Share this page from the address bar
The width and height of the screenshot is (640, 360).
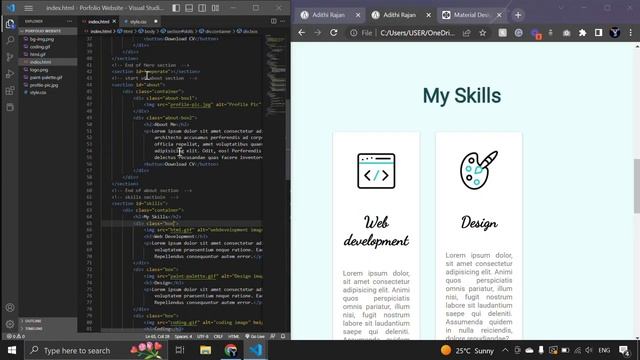467,33
